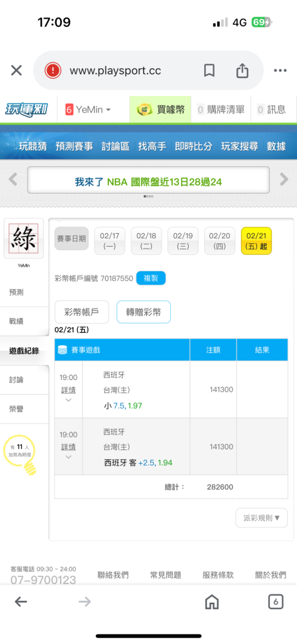
Task: Tap the red site security warning icon
Action: [x=53, y=71]
